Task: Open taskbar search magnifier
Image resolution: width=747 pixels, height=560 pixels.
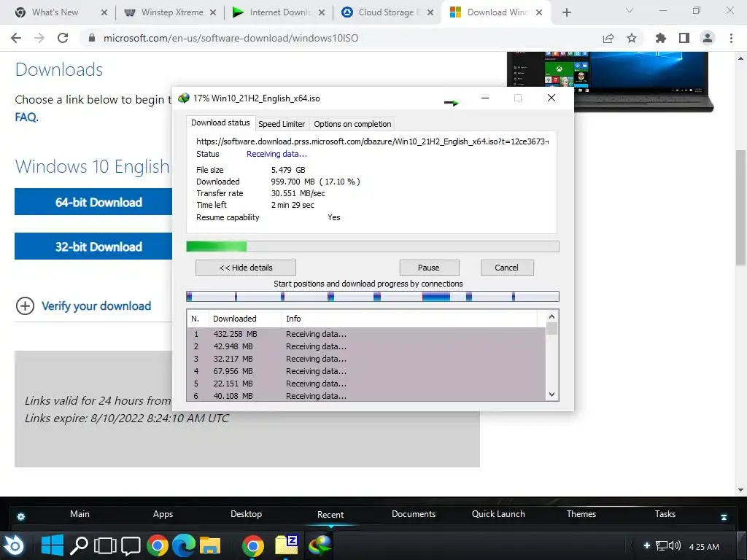Action: click(x=79, y=545)
